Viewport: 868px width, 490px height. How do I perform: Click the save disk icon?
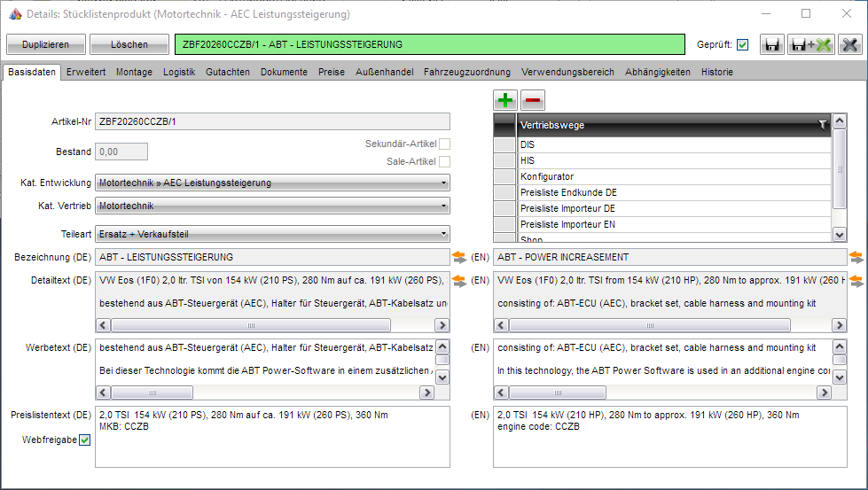point(771,44)
